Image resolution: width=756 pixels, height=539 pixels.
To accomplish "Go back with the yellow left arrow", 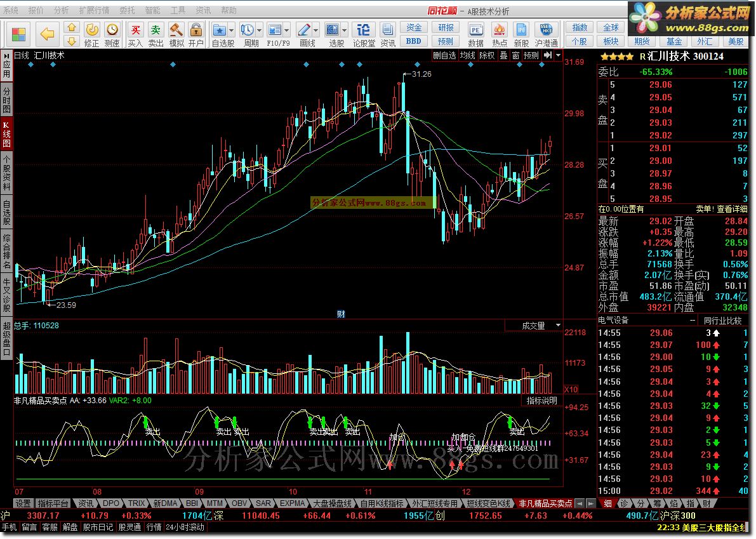I will pos(47,34).
